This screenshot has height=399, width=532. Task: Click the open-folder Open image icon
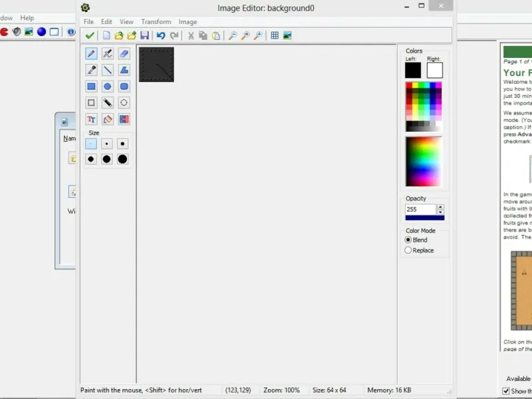119,35
